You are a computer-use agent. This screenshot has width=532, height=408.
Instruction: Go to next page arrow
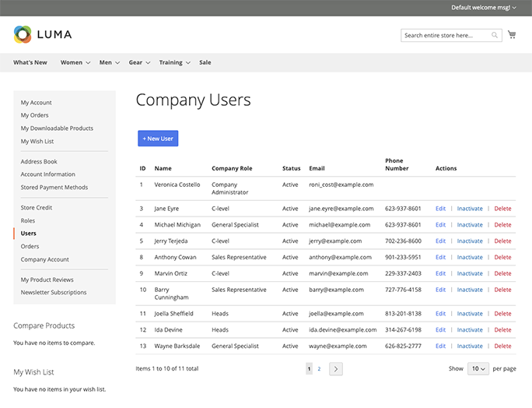point(335,369)
